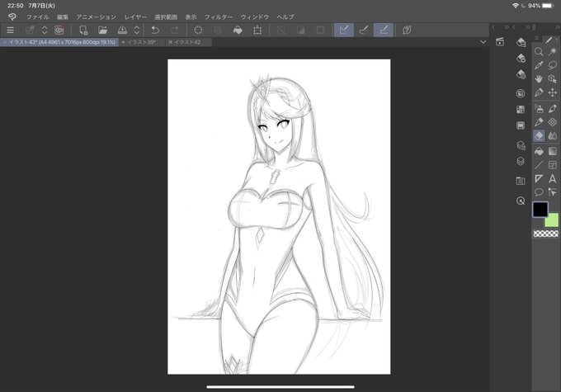Pick the Eyedropper tool
Viewport: 561px width, 392px height.
coord(539,65)
